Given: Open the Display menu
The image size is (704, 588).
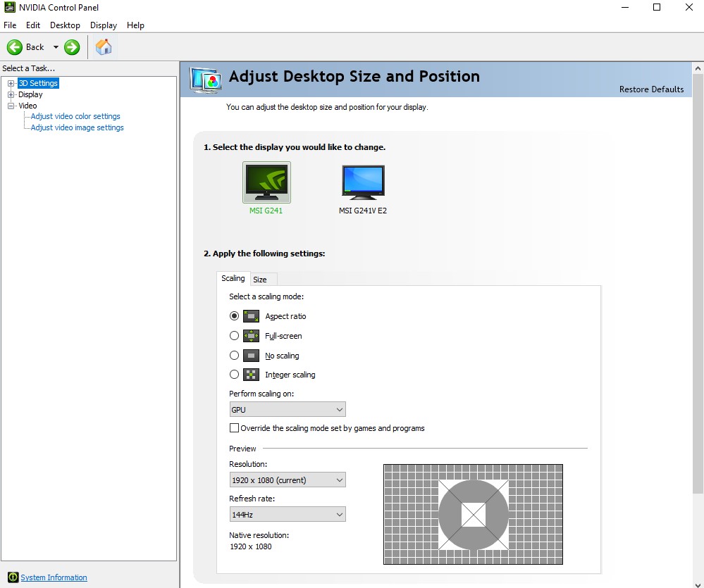Looking at the screenshot, I should 104,25.
